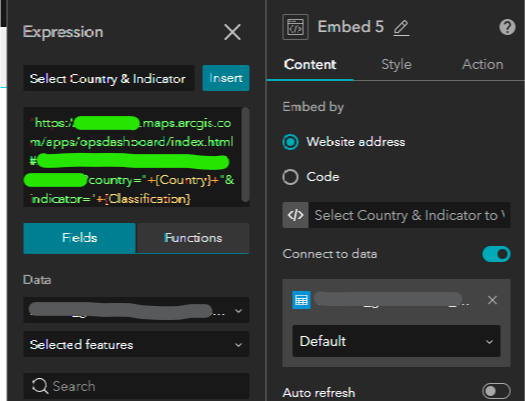Click the Embed by label
The height and width of the screenshot is (401, 525).
point(313,107)
